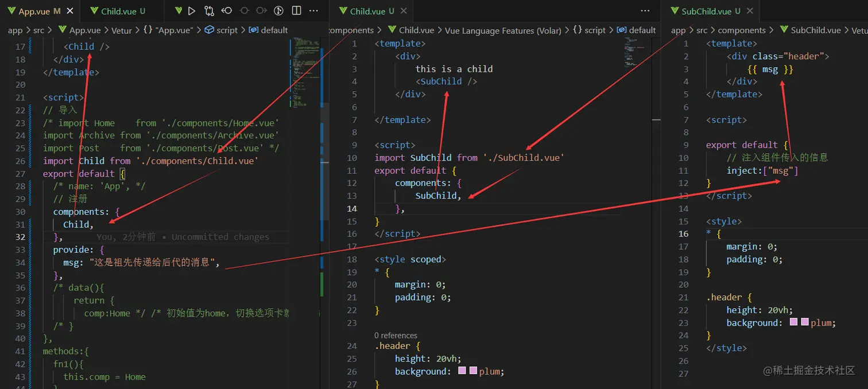Click the comment '// 注入组件传入的信息'
Image resolution: width=868 pixels, height=389 pixels.
(x=777, y=158)
